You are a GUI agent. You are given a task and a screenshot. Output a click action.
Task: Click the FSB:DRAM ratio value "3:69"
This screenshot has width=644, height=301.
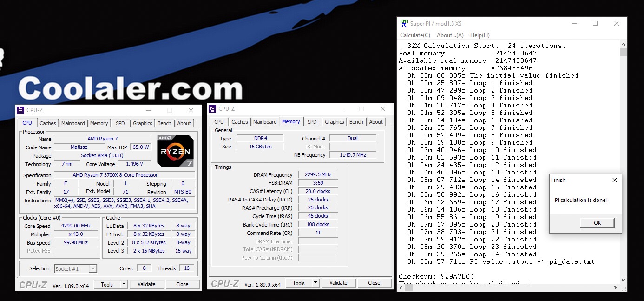pos(318,183)
